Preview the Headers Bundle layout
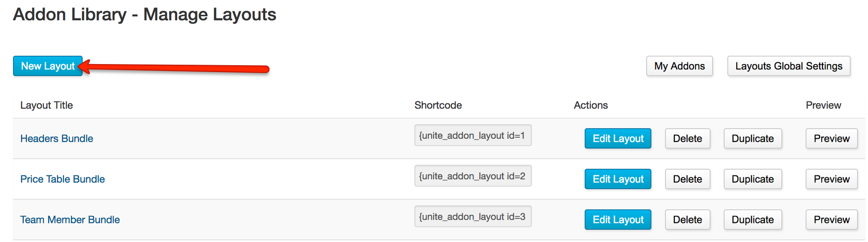Screen dimensions: 868x242 point(832,138)
